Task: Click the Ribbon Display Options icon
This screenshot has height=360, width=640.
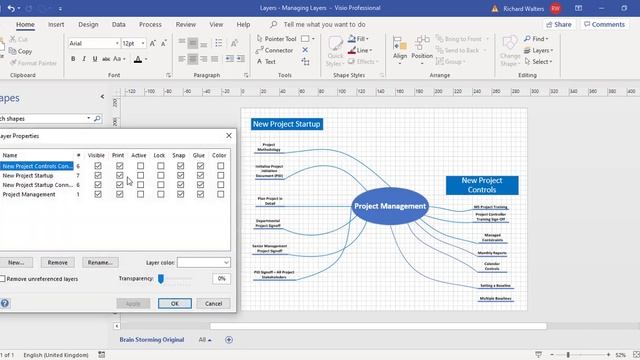Action: click(578, 8)
